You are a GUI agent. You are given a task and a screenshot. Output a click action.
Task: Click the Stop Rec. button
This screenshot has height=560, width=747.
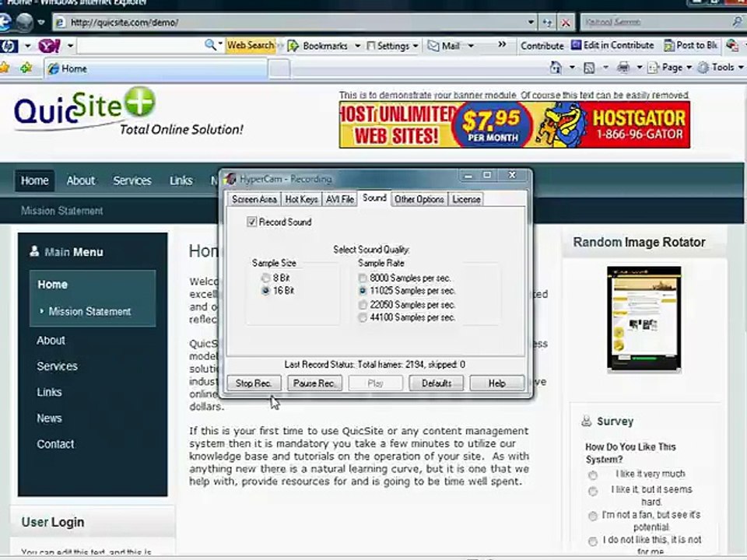point(254,383)
